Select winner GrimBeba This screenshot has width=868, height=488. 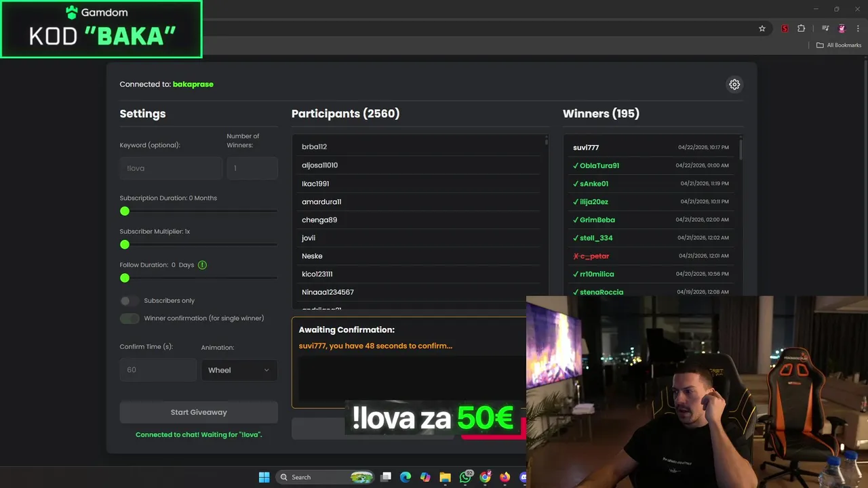click(x=651, y=220)
